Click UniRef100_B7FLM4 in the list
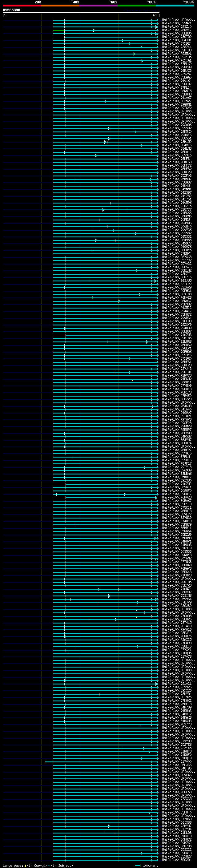 coord(177,457)
